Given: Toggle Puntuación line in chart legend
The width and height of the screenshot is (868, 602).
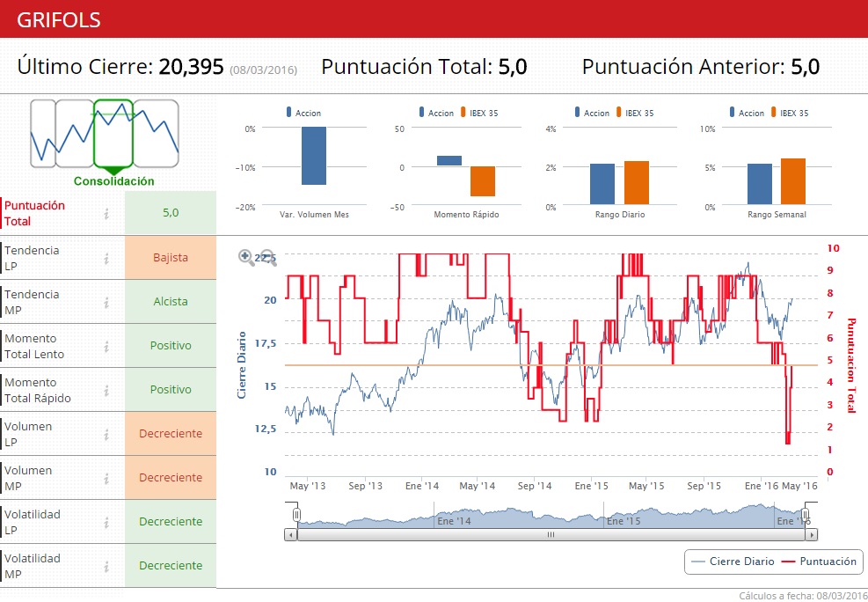Looking at the screenshot, I should pyautogui.click(x=819, y=562).
